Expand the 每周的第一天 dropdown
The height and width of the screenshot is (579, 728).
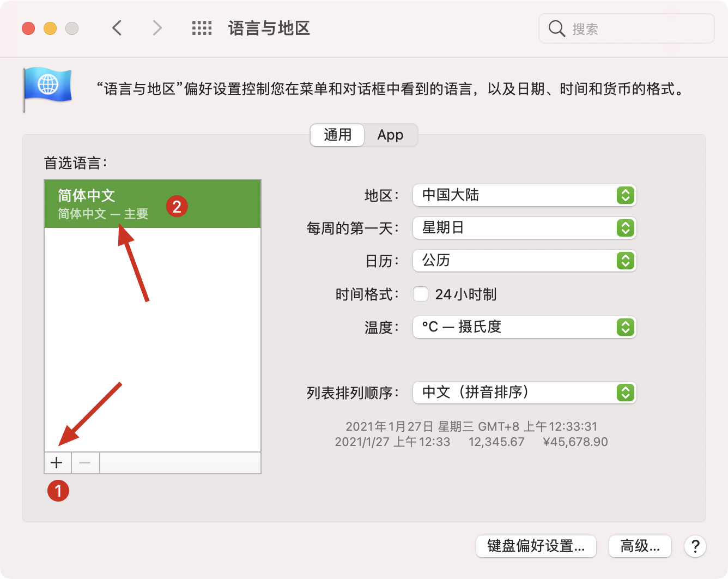(524, 228)
